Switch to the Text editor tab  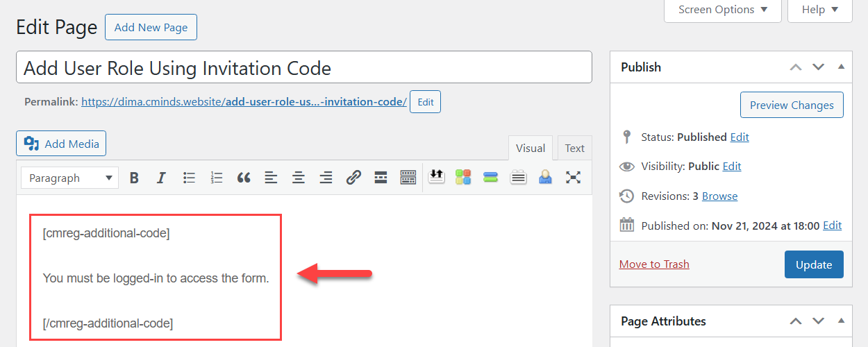pyautogui.click(x=574, y=148)
